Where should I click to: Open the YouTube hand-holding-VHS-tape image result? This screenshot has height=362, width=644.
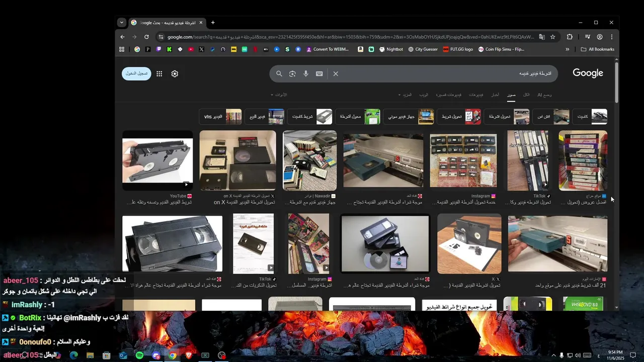tap(157, 161)
